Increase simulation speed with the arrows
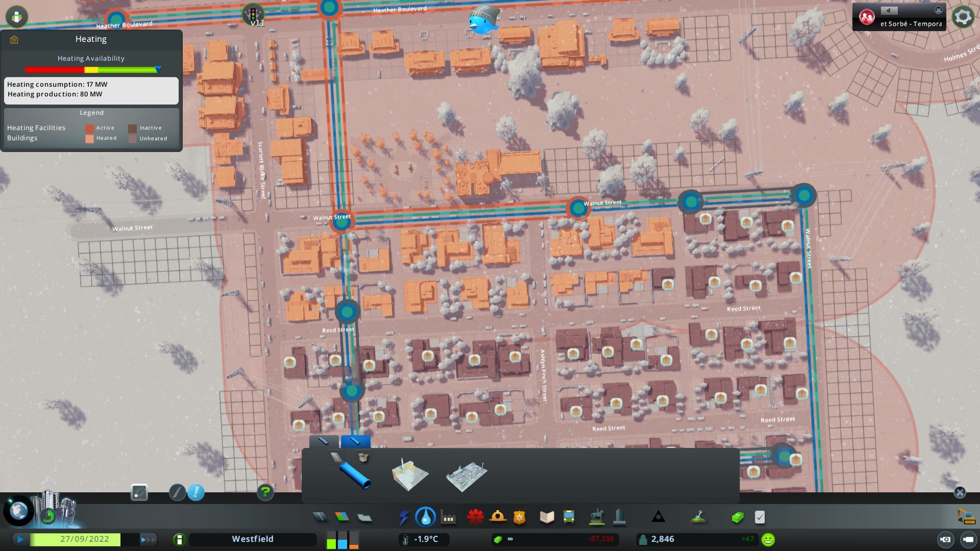Image resolution: width=980 pixels, height=551 pixels. coord(148,539)
